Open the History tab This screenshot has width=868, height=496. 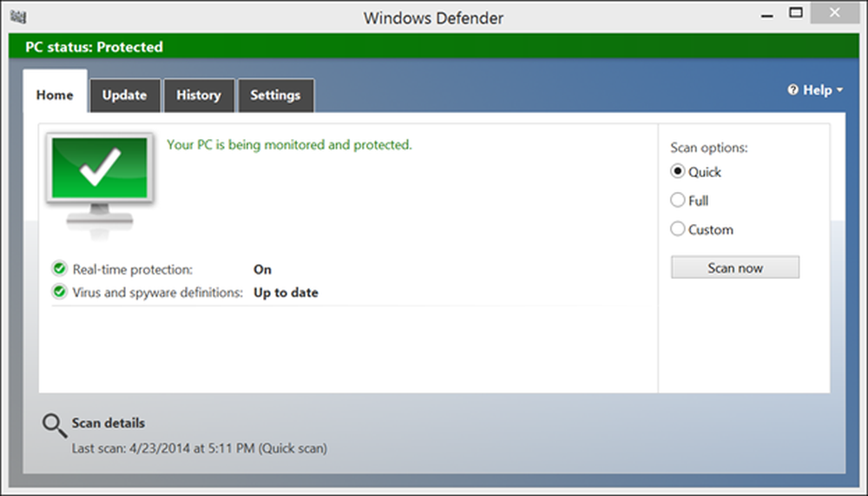point(199,96)
